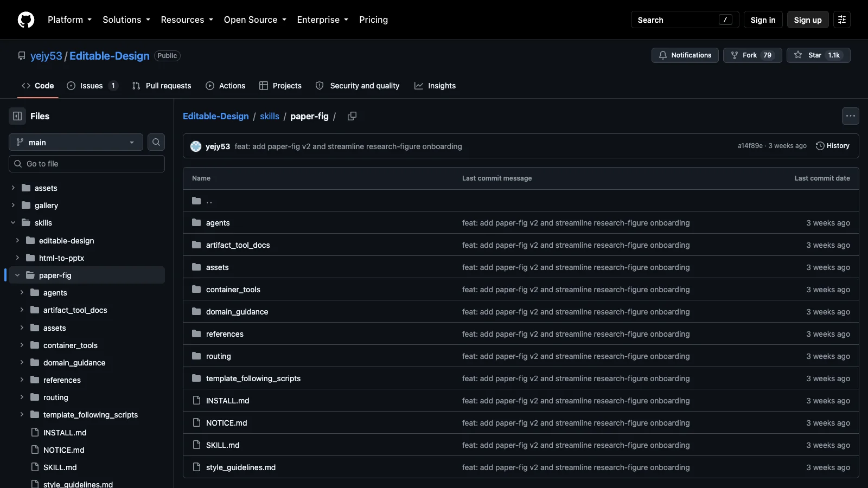Expand the Solutions menu
The height and width of the screenshot is (488, 868).
click(x=126, y=20)
